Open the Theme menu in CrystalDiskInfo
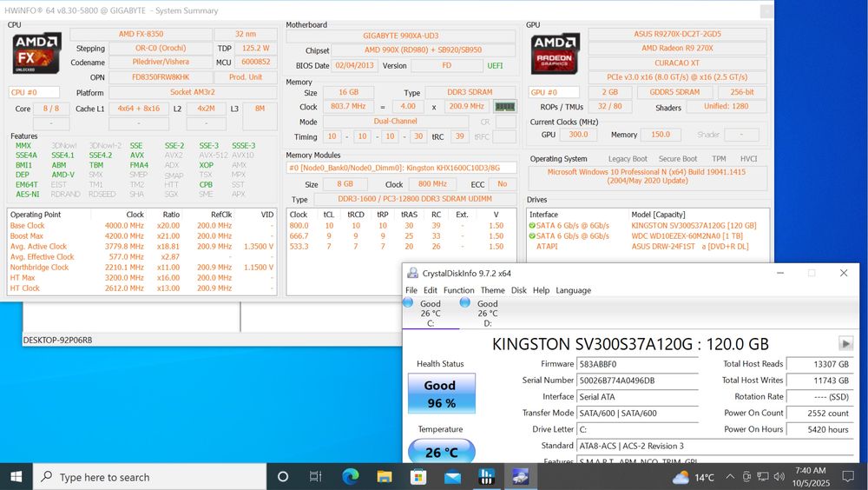Screen dimensions: 868x490 pos(493,290)
